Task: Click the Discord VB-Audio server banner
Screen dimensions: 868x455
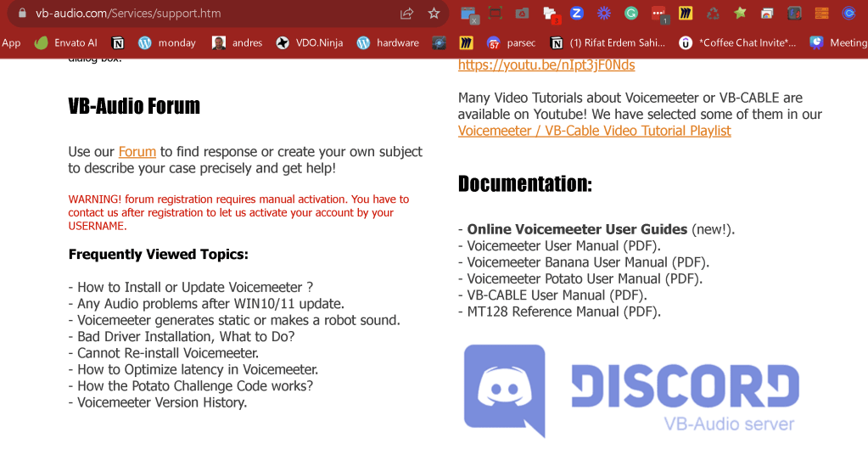Action: [x=631, y=390]
